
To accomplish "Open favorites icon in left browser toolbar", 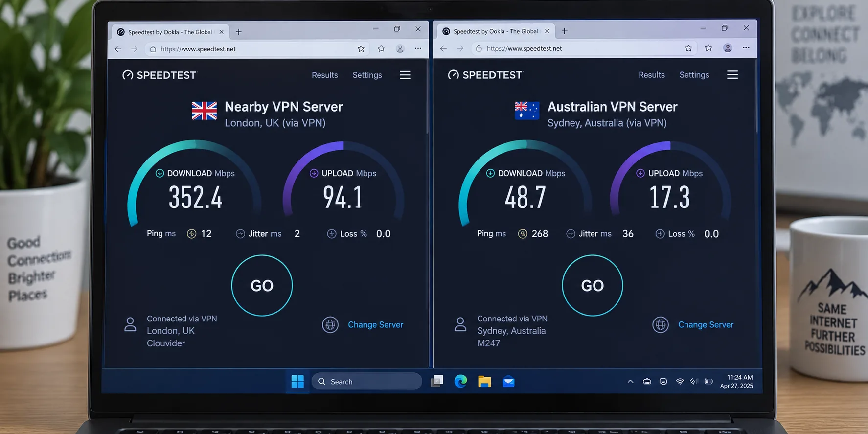I will [x=381, y=48].
